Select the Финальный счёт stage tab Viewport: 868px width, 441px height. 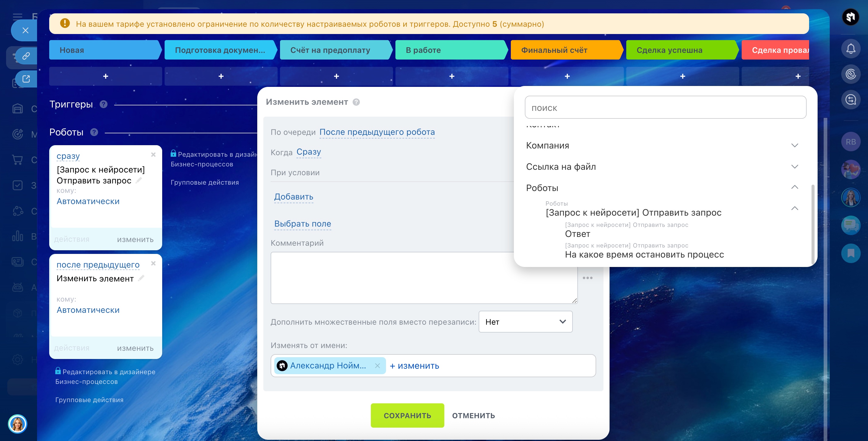[x=566, y=50]
